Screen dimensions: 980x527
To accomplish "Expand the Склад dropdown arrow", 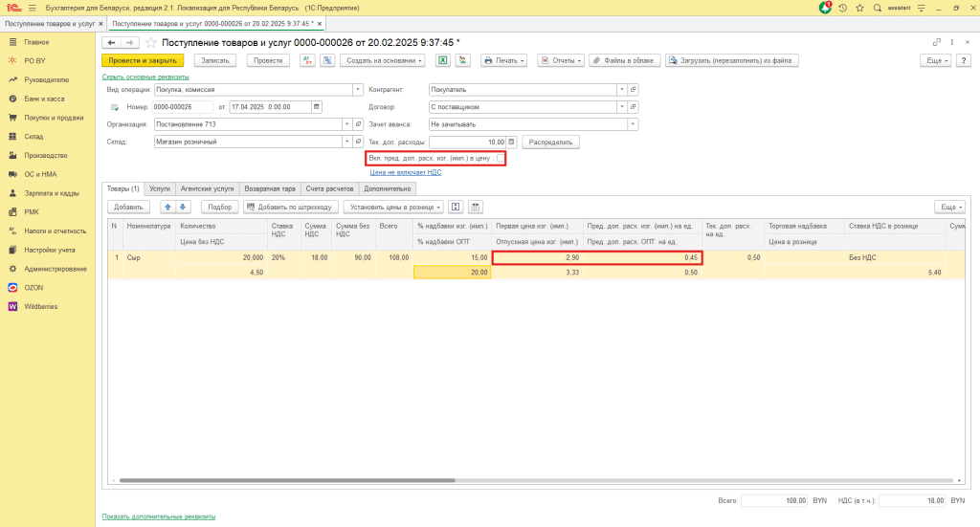I will (x=346, y=142).
